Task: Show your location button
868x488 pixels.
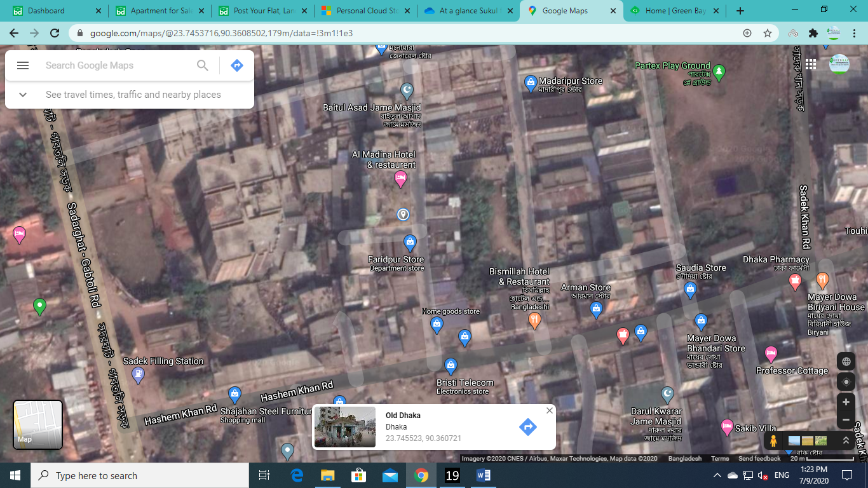Action: click(x=846, y=382)
